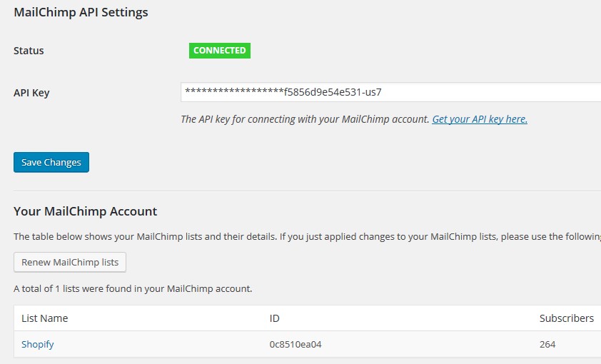Viewport: 601px width, 364px height.
Task: Click the ID column header
Action: [x=274, y=318]
